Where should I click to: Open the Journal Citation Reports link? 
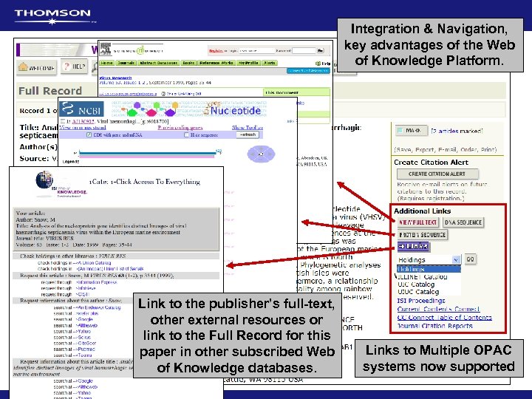tap(434, 326)
